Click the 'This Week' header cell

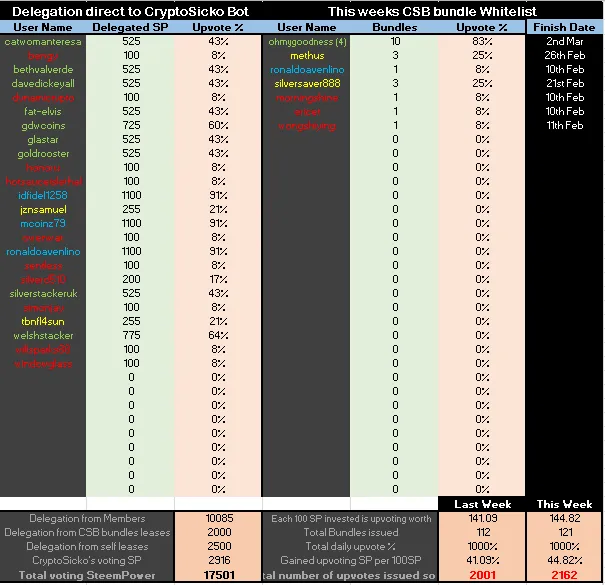click(x=564, y=504)
